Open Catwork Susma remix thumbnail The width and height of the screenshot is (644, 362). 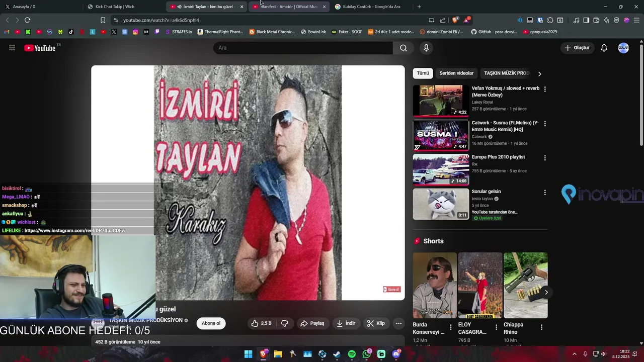pos(441,135)
